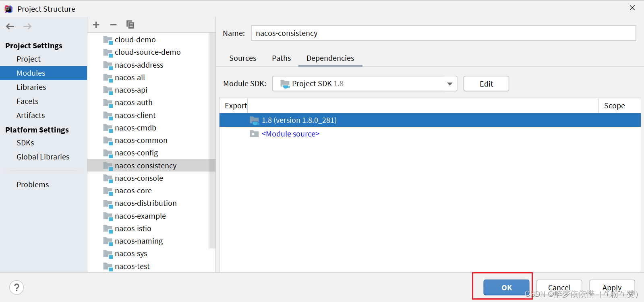
Task: Click the cloud-demo module folder icon
Action: [108, 40]
